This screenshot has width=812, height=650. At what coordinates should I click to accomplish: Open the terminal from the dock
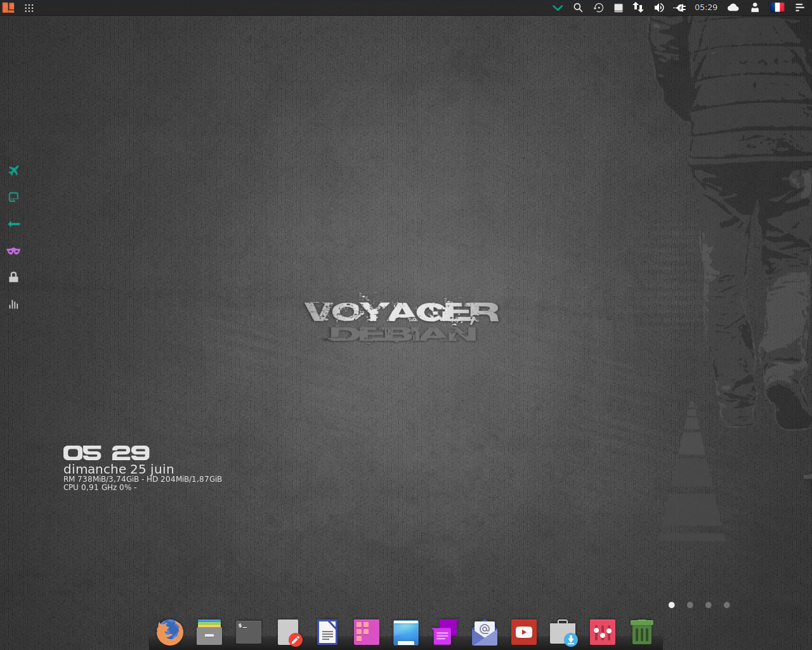(248, 632)
